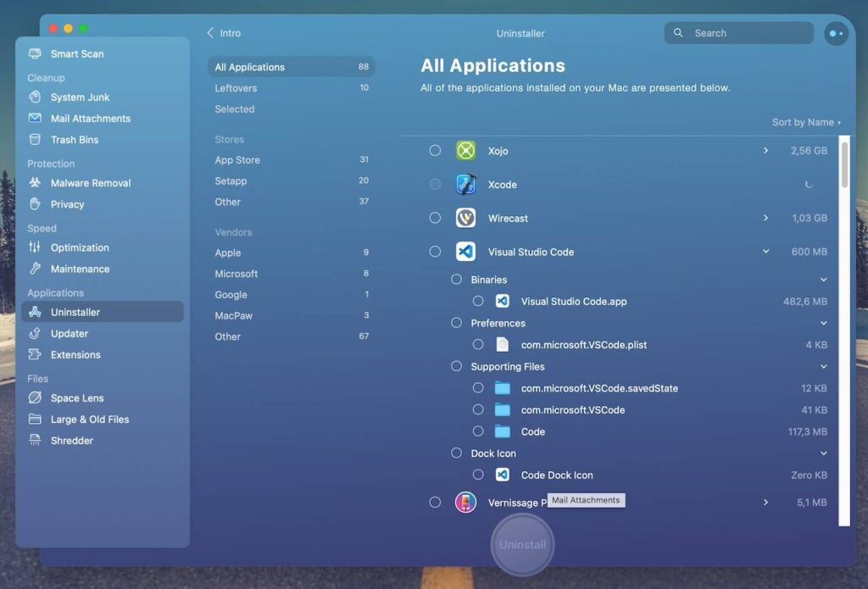Collapse the Dock Icon section
Image resolution: width=868 pixels, height=589 pixels.
[x=824, y=453]
